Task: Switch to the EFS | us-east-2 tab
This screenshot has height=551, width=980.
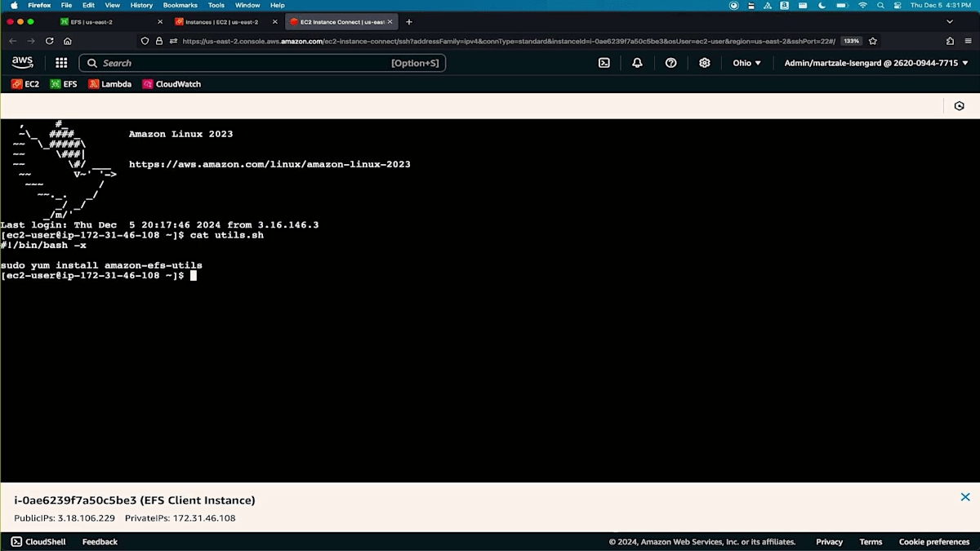Action: click(x=112, y=22)
